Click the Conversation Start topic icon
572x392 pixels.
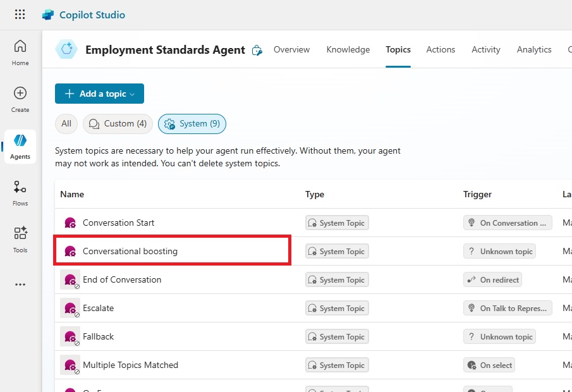coord(70,223)
